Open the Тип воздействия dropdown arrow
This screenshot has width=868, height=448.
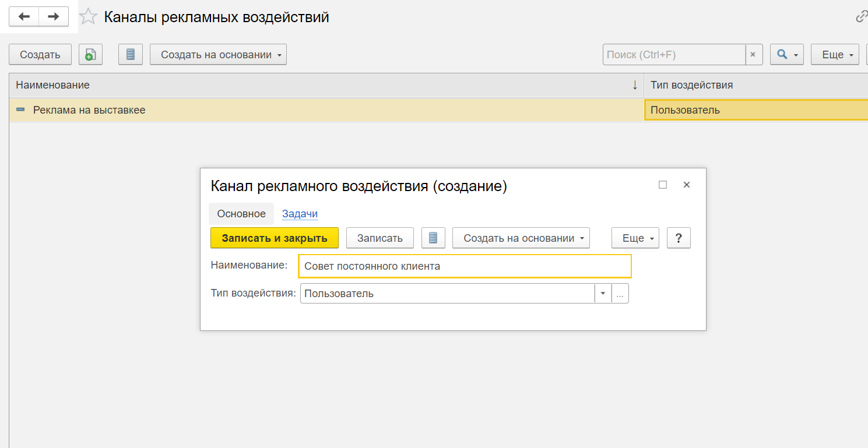click(x=603, y=294)
